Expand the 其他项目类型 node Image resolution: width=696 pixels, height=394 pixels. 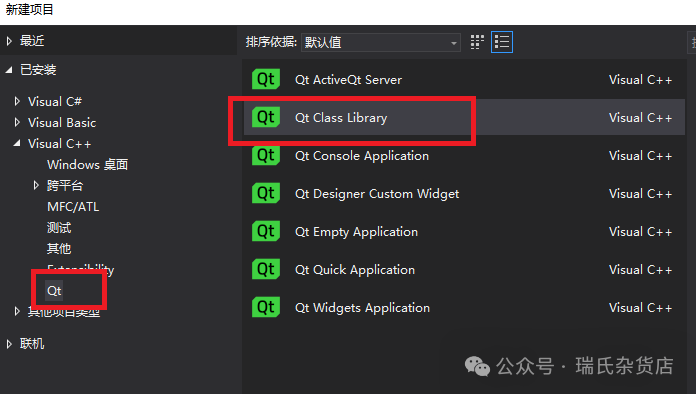pyautogui.click(x=17, y=311)
